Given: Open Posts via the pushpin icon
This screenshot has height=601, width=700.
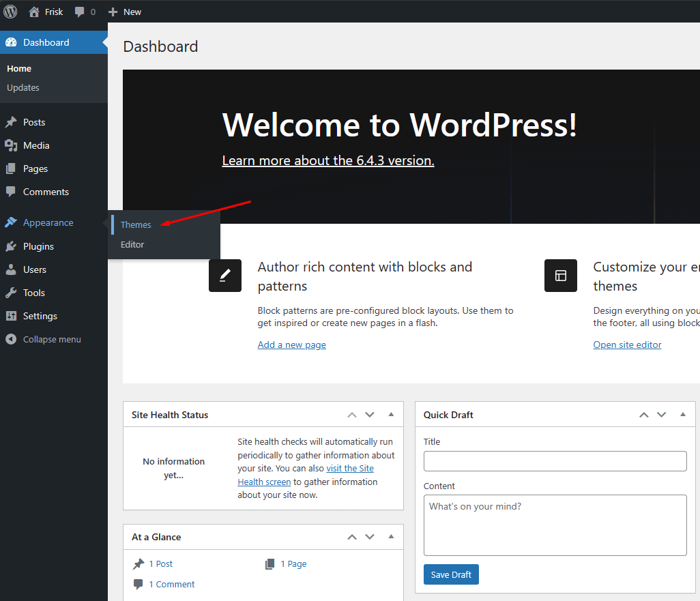Looking at the screenshot, I should [11, 122].
